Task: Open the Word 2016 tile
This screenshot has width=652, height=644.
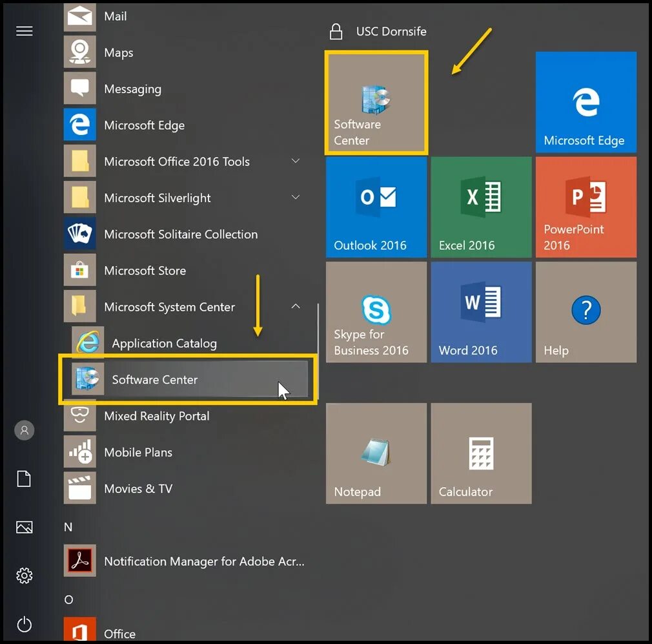Action: pos(481,312)
